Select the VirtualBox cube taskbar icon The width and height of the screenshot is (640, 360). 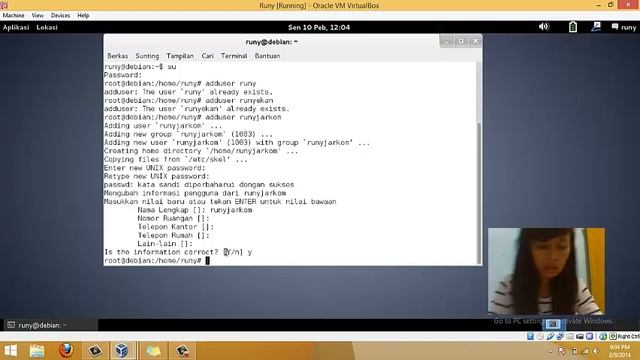[122, 351]
